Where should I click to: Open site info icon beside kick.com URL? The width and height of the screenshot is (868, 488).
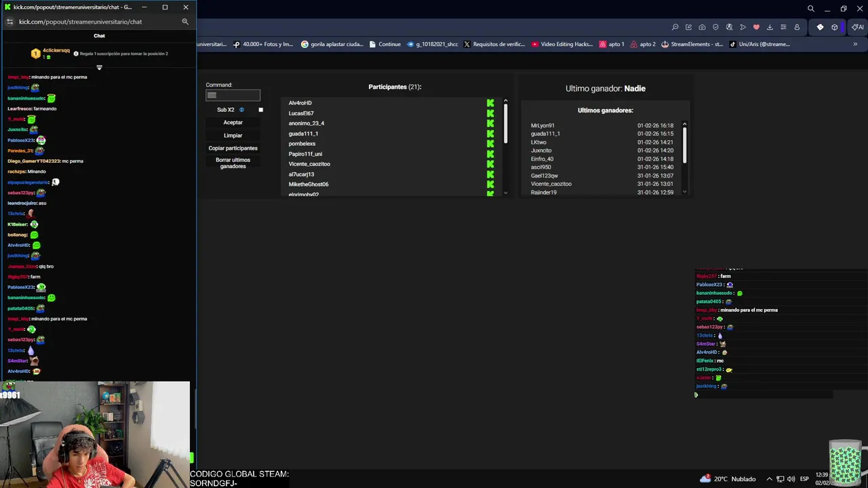[x=9, y=22]
